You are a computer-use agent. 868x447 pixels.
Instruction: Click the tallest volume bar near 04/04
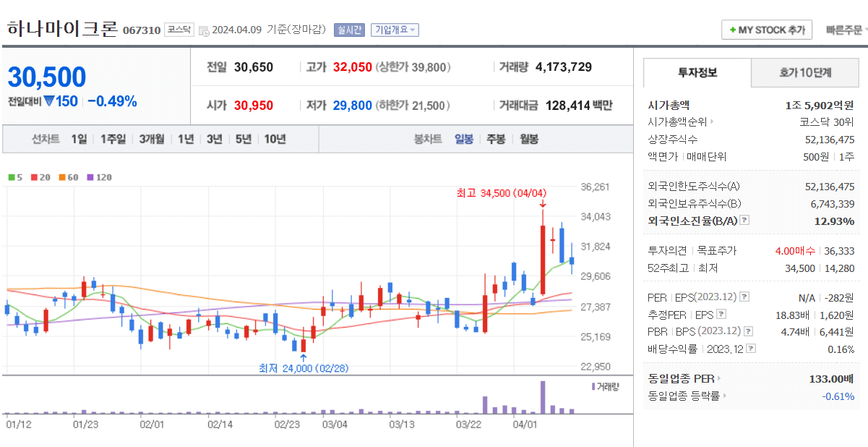coord(542,397)
